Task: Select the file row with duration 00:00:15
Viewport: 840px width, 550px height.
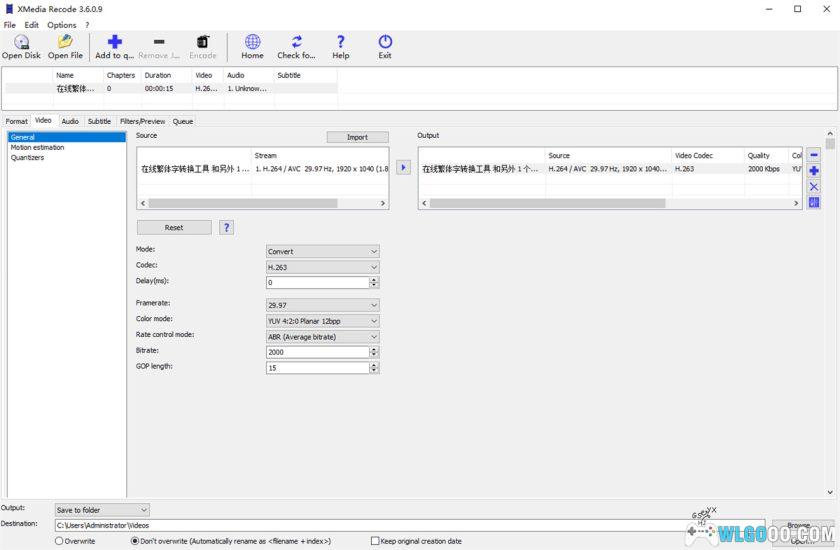Action: click(171, 88)
